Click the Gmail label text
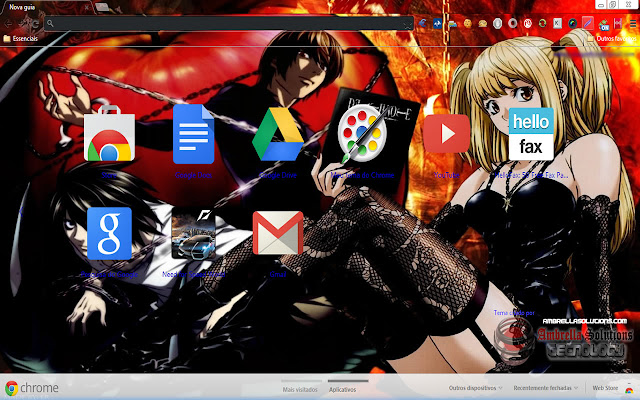Image resolution: width=640 pixels, height=400 pixels. [x=278, y=274]
